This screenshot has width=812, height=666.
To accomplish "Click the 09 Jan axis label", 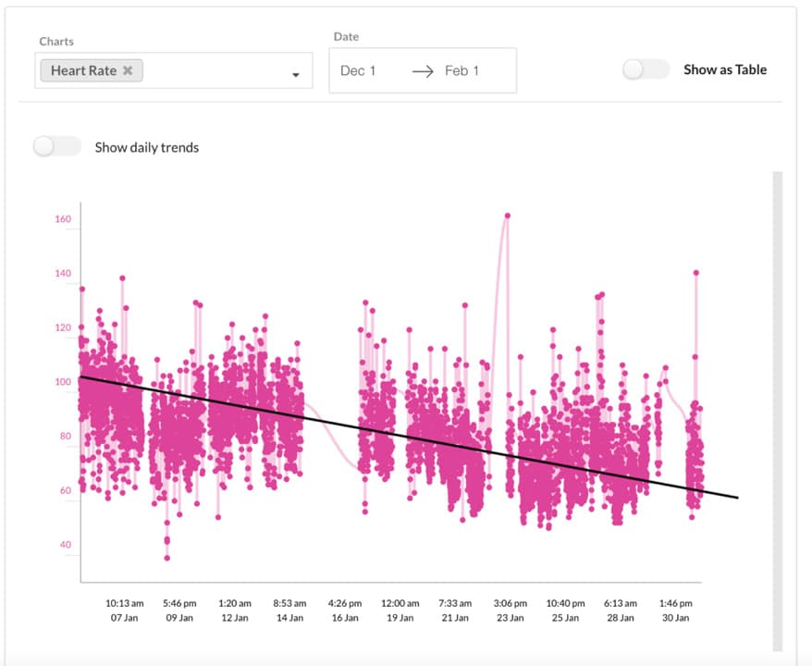I will point(179,618).
